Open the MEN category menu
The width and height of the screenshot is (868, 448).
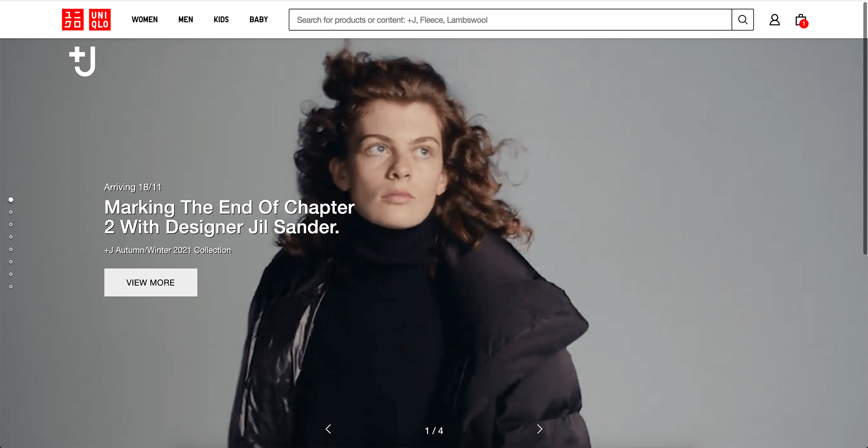pos(186,20)
